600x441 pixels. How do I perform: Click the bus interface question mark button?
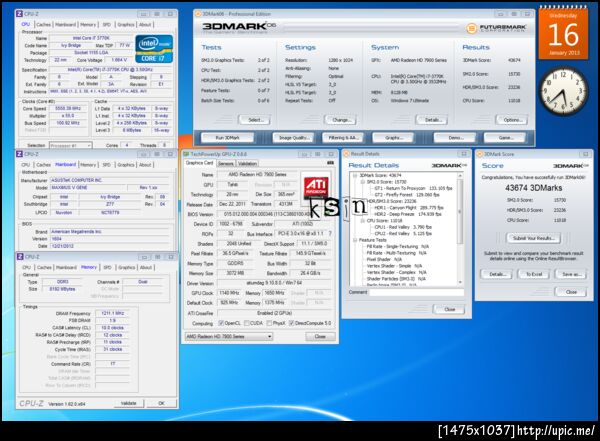(x=330, y=234)
